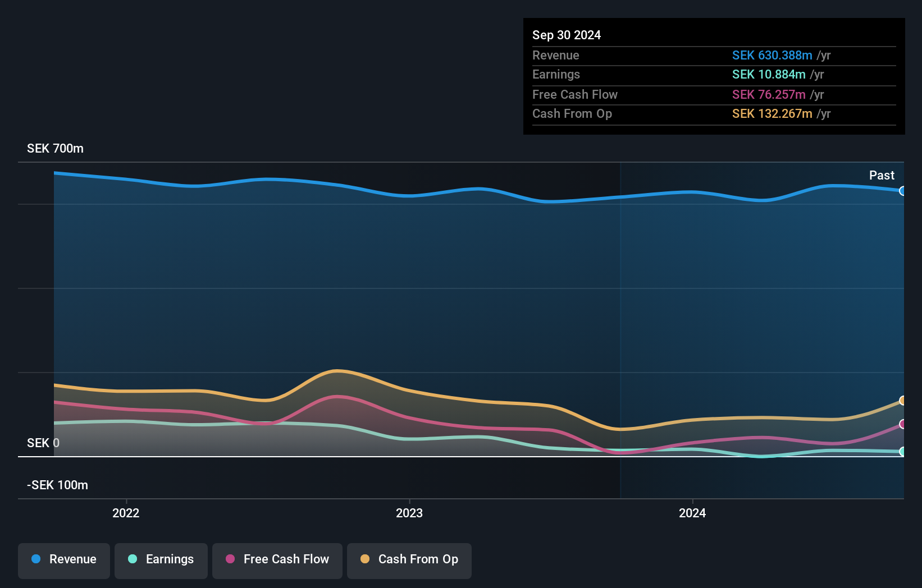Toggle the Free Cash Flow legend button
Image resolution: width=922 pixels, height=588 pixels.
coord(277,560)
